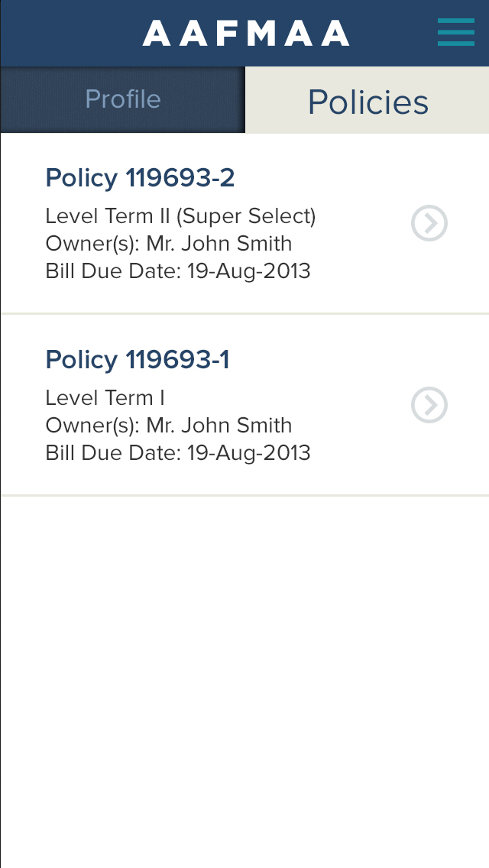Expand the Policy 119693-1 chevron
The image size is (489, 868).
click(429, 405)
